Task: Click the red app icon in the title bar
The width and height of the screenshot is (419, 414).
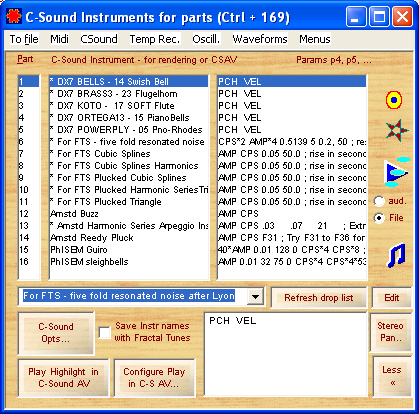Action: [x=14, y=16]
